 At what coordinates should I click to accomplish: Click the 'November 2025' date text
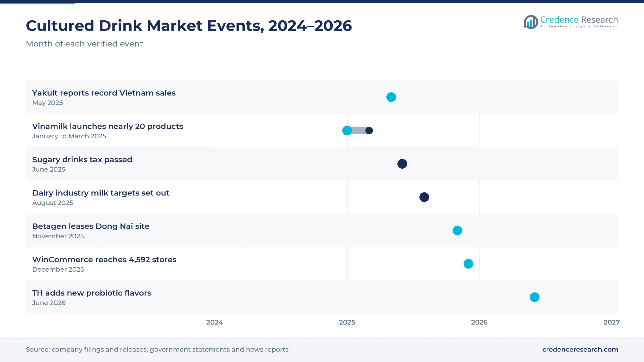click(x=58, y=236)
